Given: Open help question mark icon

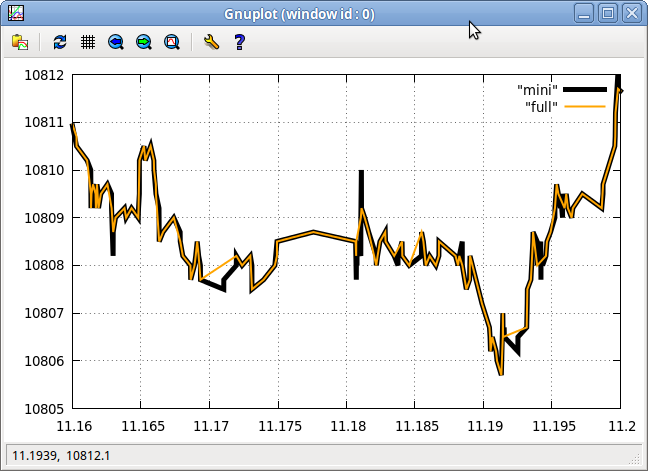Looking at the screenshot, I should 240,42.
